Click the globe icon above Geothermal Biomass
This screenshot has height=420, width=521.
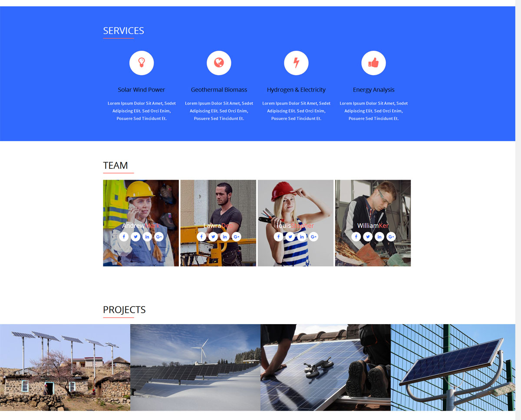[x=219, y=63]
